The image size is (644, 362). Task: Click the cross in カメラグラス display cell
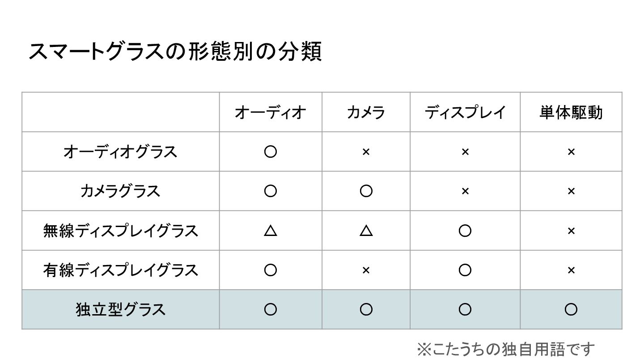click(x=465, y=191)
